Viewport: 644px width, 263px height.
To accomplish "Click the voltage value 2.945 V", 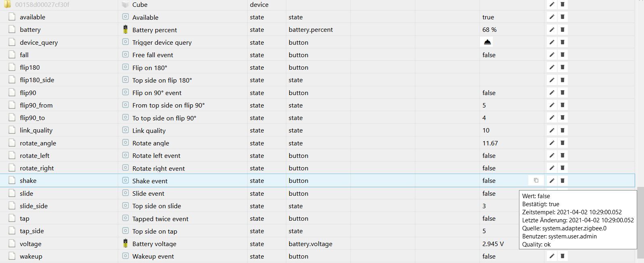I will click(x=493, y=244).
